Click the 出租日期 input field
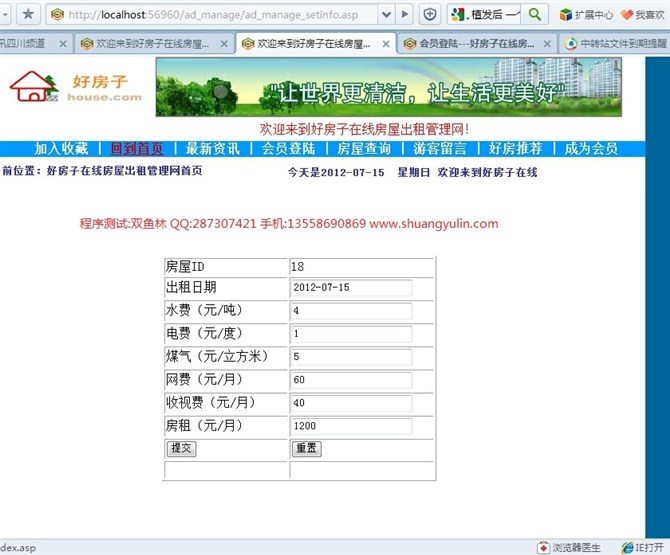 [x=351, y=288]
